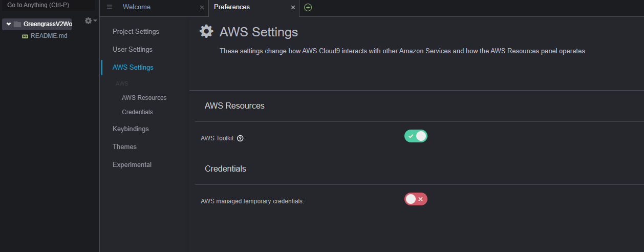Click the 'AWS managed temporary credentials:' label
Viewport: 644px width, 252px height.
[x=252, y=201]
